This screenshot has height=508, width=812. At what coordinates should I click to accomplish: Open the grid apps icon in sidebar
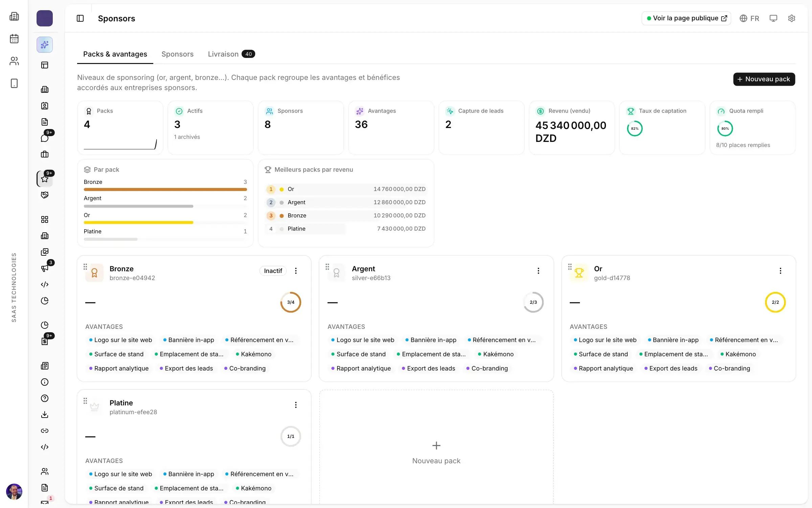point(45,219)
